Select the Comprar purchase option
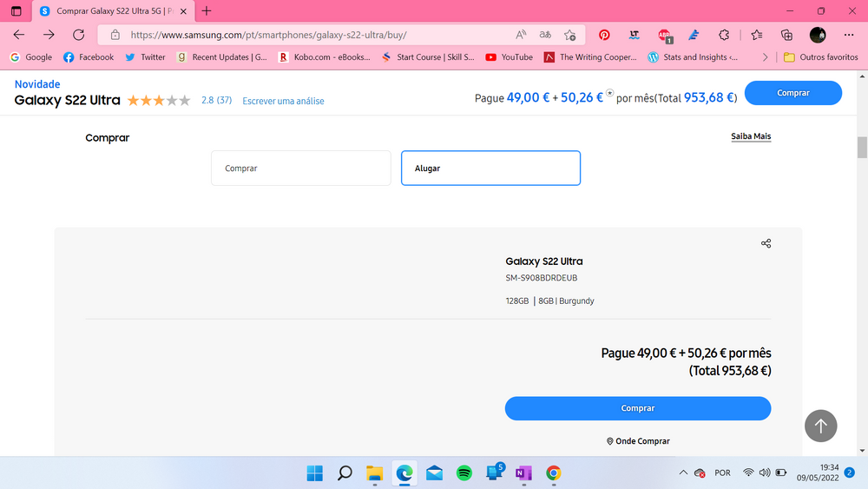Screen dimensions: 868x489 pos(300,168)
